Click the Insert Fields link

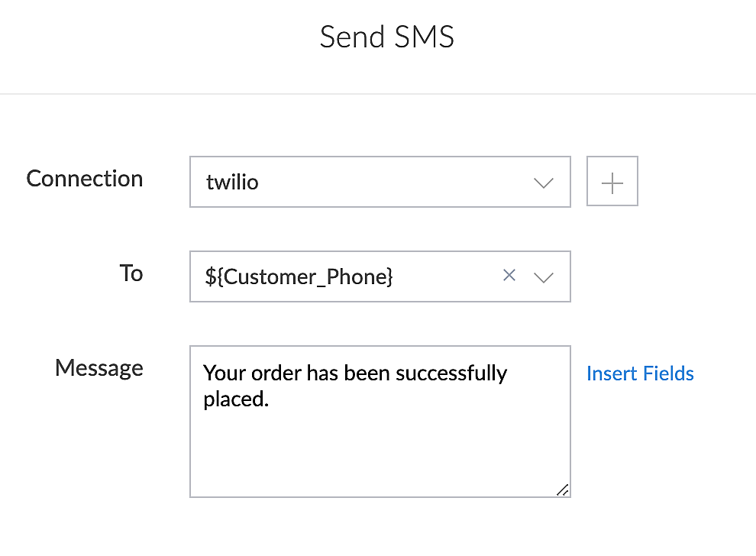[640, 373]
